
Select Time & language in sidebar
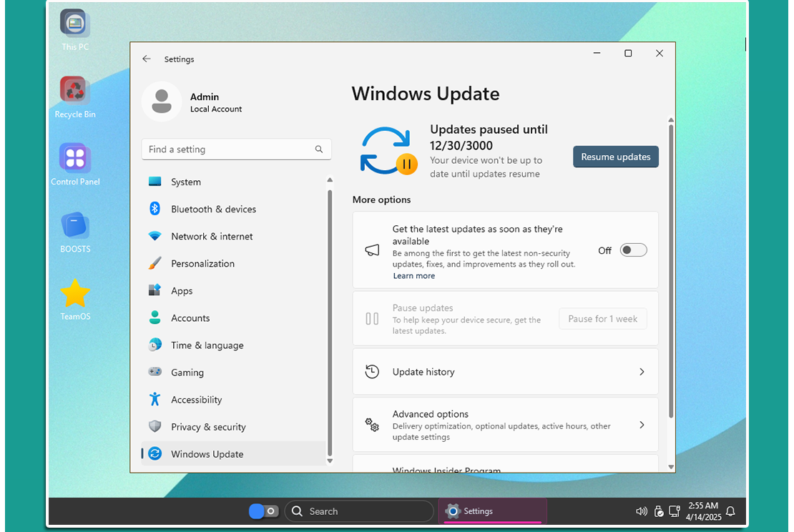coord(207,345)
